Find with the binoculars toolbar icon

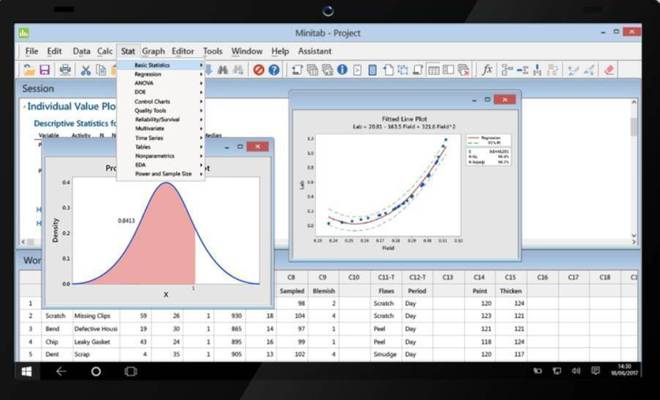[223, 70]
